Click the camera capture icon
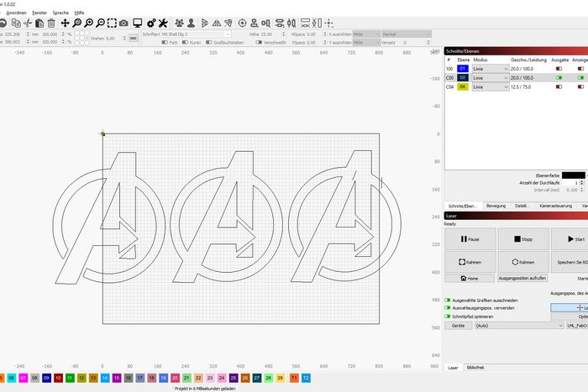Screen dimensions: 588x392 tap(123, 24)
